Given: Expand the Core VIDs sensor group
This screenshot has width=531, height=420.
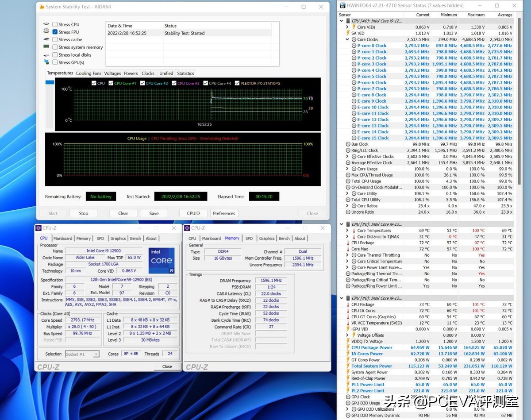Looking at the screenshot, I should click(348, 27).
